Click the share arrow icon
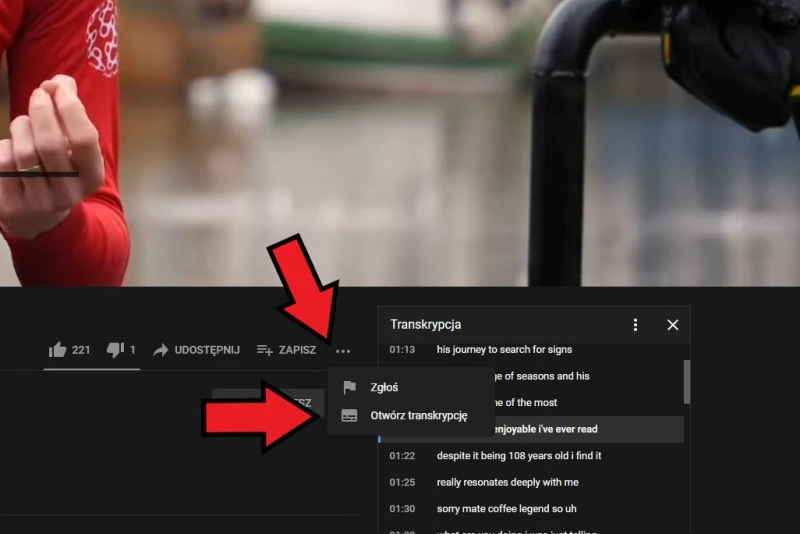 (160, 350)
